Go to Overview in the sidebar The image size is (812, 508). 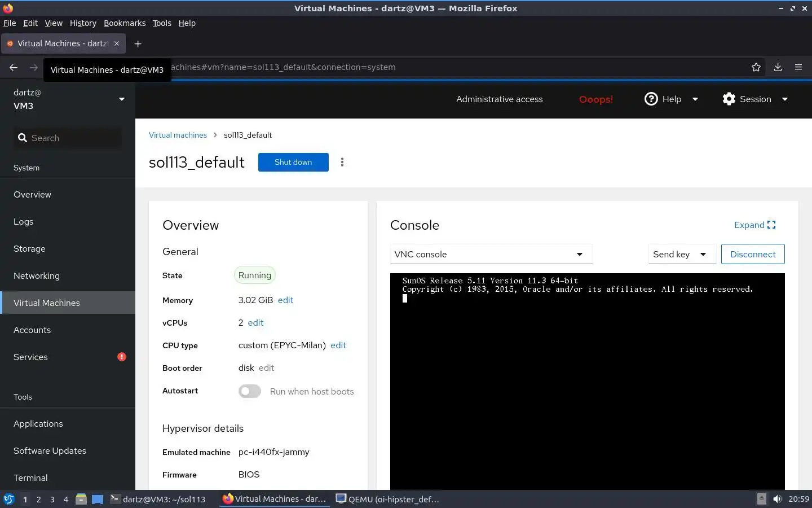[x=68, y=194]
